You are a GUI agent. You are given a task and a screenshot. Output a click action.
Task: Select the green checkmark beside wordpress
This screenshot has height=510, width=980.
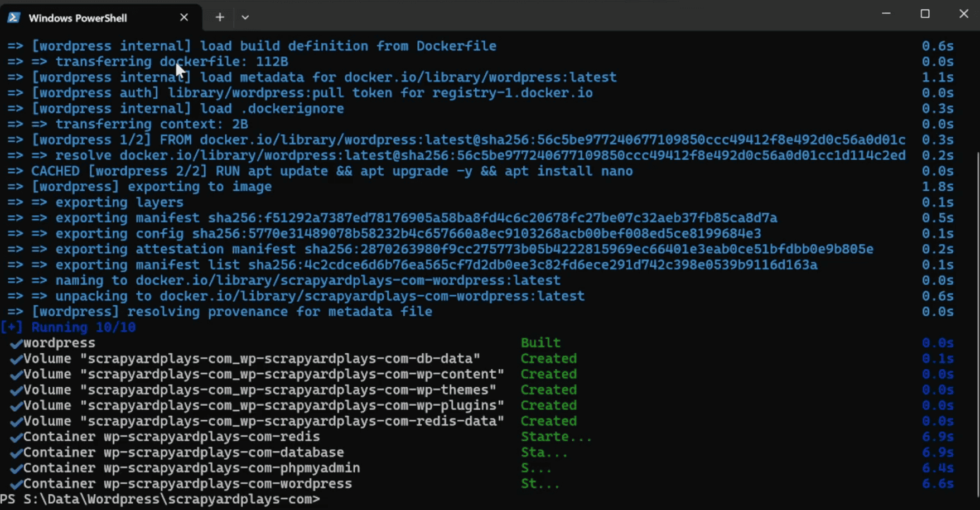[15, 343]
